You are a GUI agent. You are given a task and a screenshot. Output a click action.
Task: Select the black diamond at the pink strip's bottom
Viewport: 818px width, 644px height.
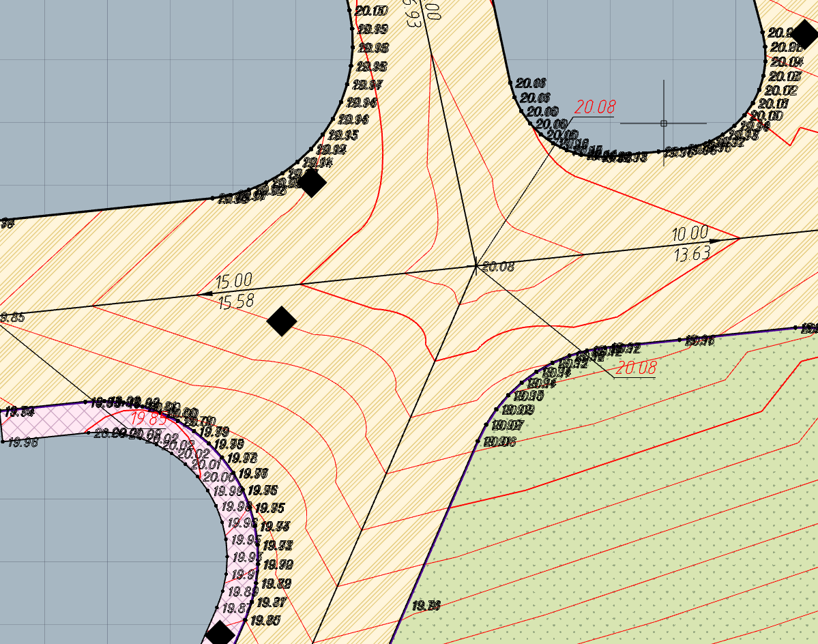220,634
